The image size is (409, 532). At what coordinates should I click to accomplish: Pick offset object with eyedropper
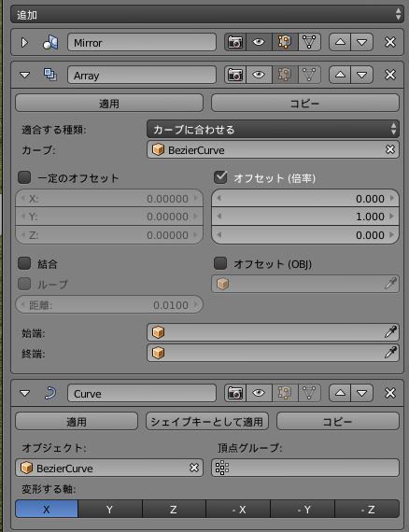[x=390, y=284]
